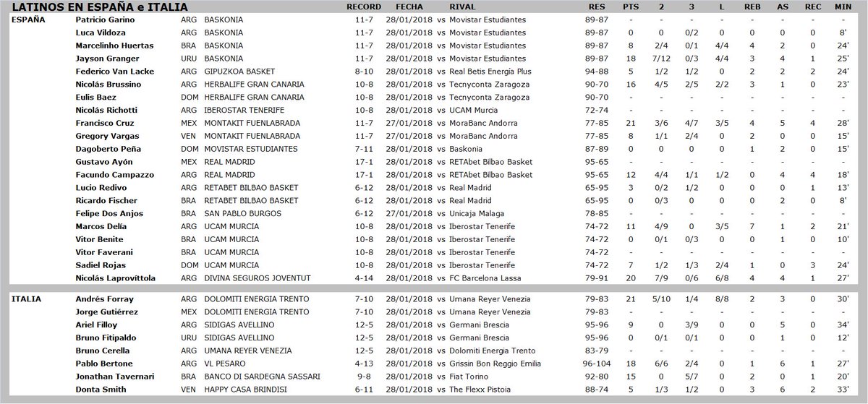Click the MIN column header
868x404 pixels.
(843, 7)
